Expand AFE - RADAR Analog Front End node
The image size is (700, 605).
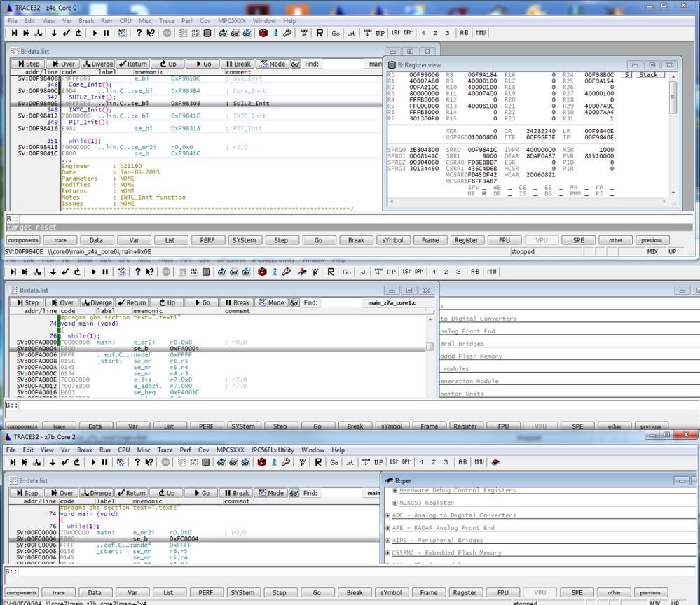coord(387,527)
